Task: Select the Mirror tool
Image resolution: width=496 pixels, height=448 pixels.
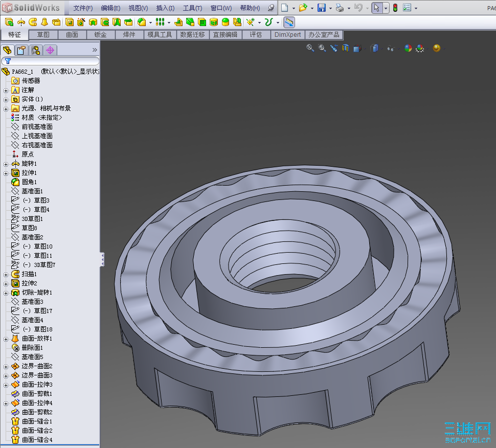Action: tap(237, 22)
